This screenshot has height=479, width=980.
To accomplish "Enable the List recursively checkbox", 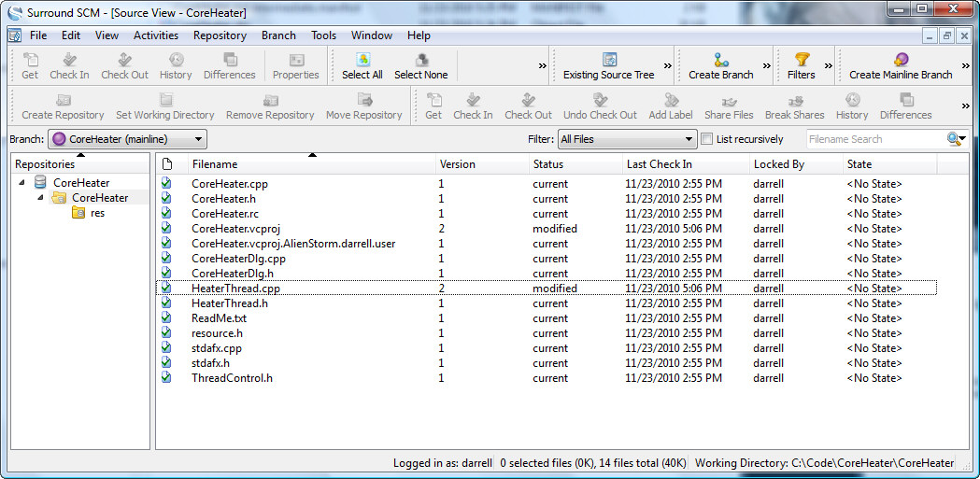I will (708, 139).
